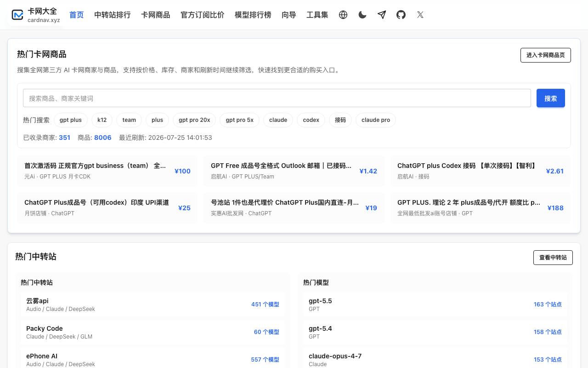The width and height of the screenshot is (588, 368).
Task: Open the 云雾api relay station row
Action: click(x=153, y=305)
